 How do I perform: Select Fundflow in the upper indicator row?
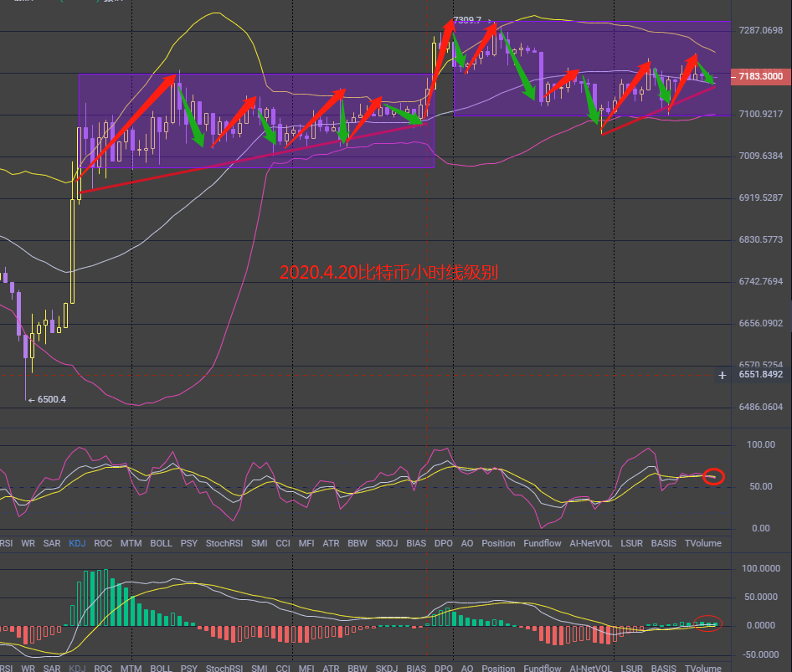[543, 543]
